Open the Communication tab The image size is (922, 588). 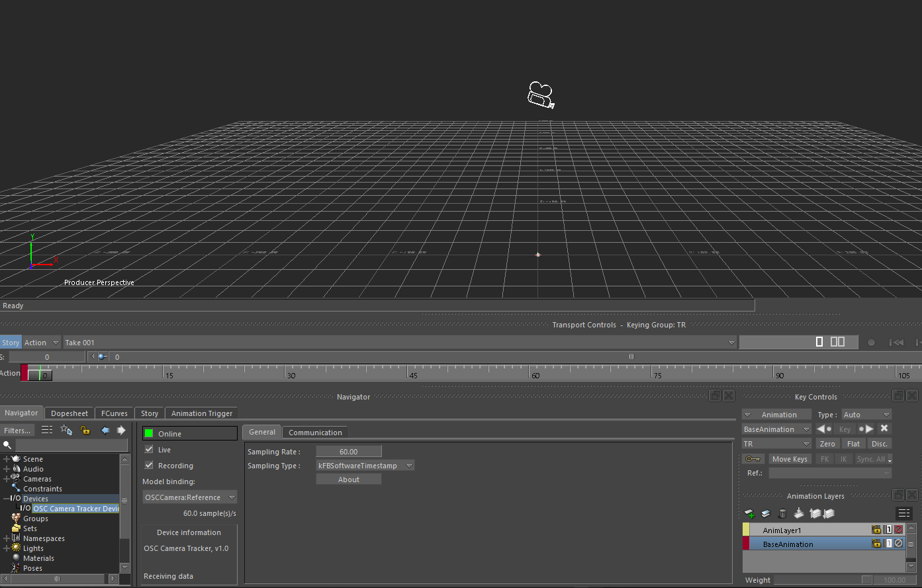click(315, 433)
